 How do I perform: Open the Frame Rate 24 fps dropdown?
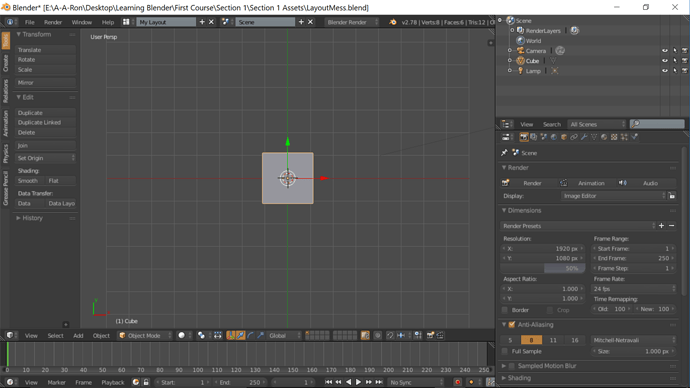point(634,289)
